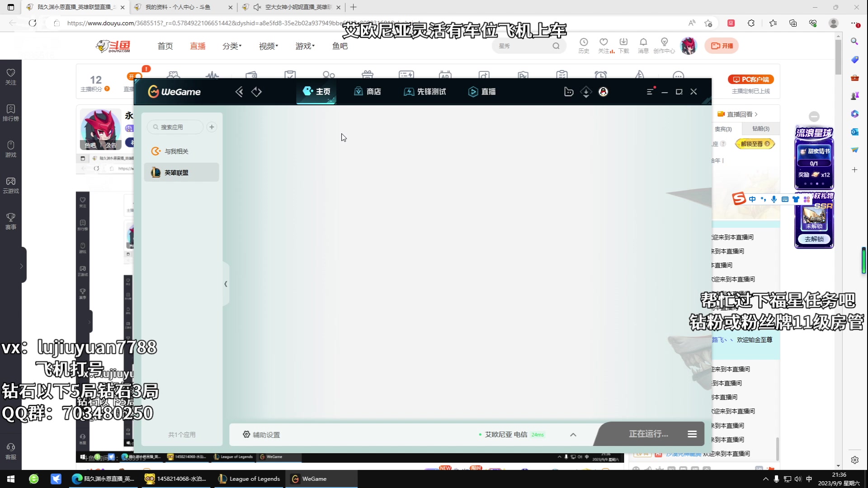
Task: Open the Windows Start menu
Action: coord(11,479)
